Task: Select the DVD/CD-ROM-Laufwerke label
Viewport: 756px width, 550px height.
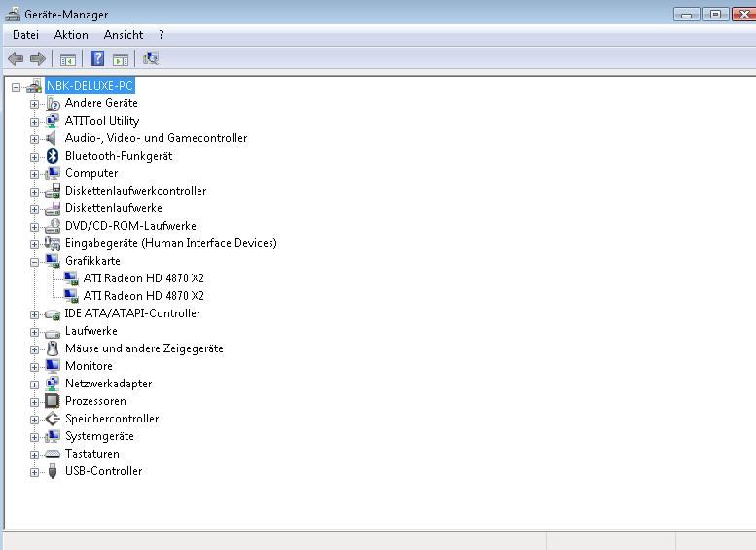Action: pos(130,226)
